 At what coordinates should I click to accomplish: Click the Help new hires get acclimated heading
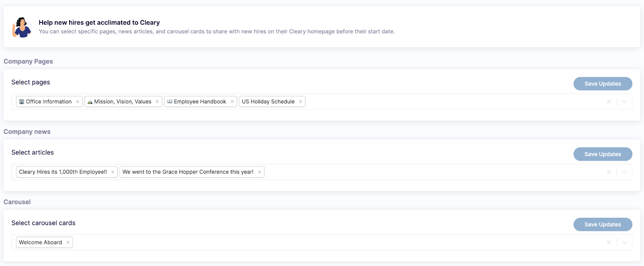[x=99, y=23]
